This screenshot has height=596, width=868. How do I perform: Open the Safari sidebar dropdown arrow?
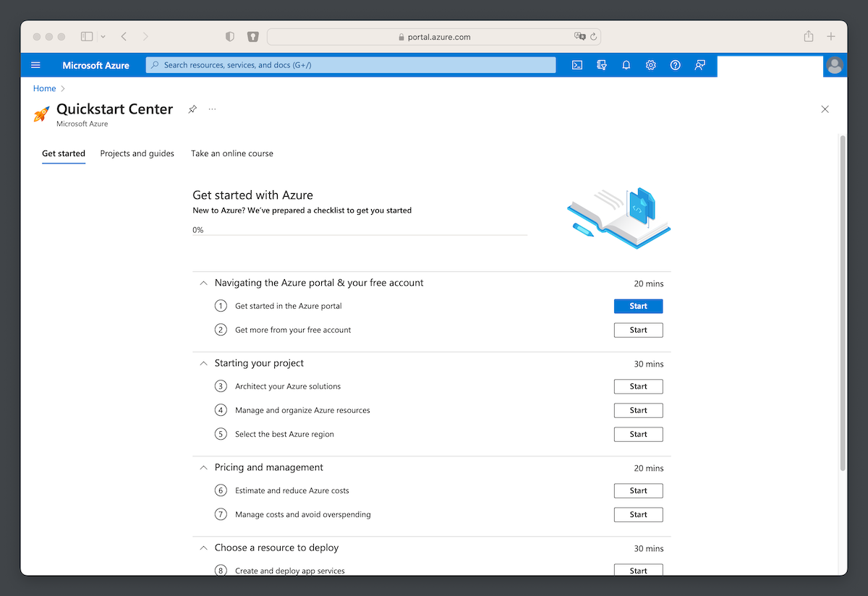[103, 36]
